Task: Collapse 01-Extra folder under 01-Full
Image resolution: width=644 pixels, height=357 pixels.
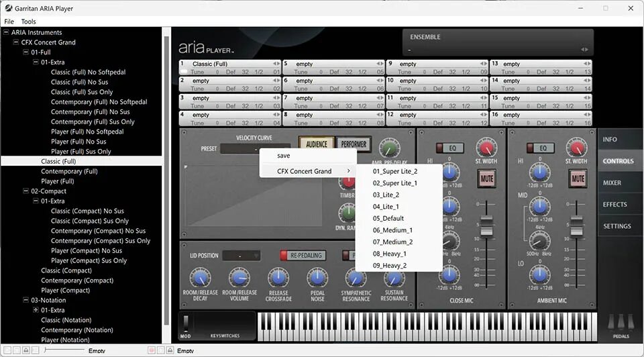Action: (x=36, y=62)
